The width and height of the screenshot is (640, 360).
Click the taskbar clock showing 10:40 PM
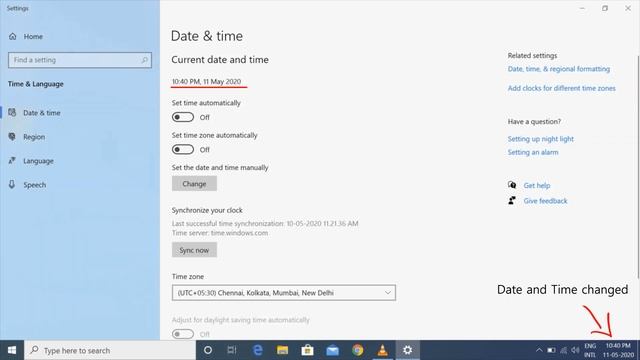pos(618,350)
